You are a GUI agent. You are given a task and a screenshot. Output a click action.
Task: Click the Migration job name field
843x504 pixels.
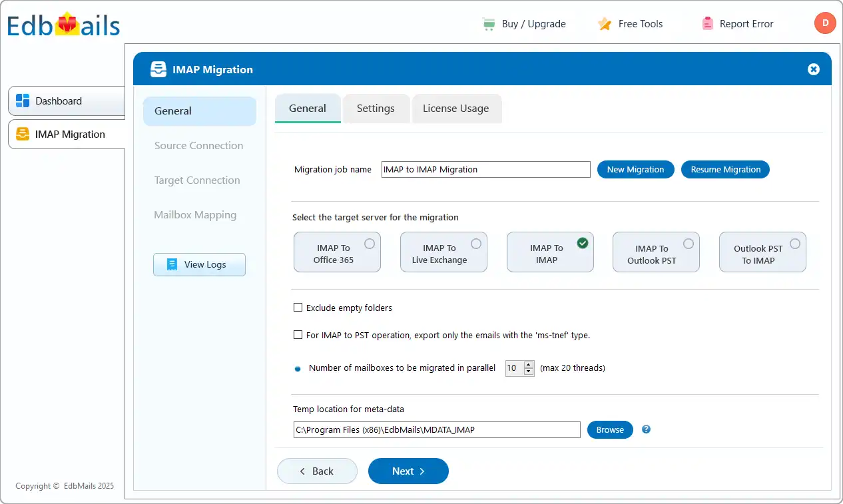486,170
